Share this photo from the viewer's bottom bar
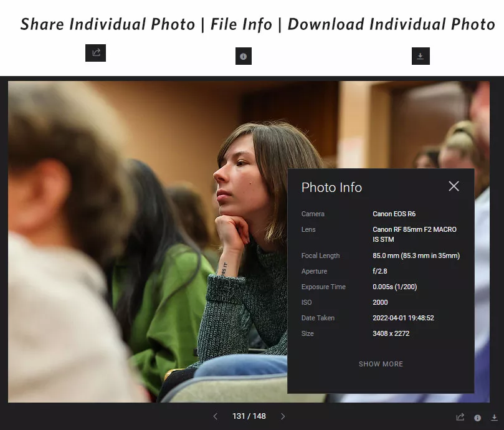The width and height of the screenshot is (504, 430). point(460,417)
